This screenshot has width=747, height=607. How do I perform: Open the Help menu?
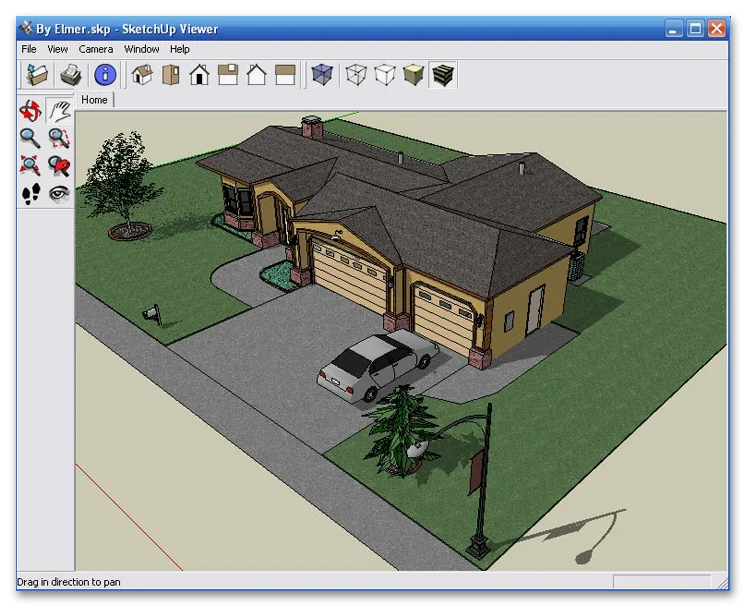tap(180, 49)
